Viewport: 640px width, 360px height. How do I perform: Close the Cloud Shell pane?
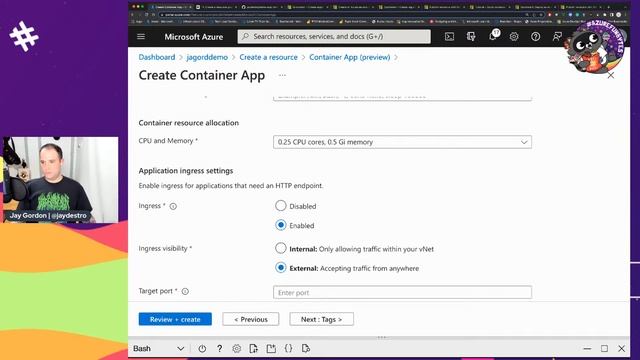[621, 349]
